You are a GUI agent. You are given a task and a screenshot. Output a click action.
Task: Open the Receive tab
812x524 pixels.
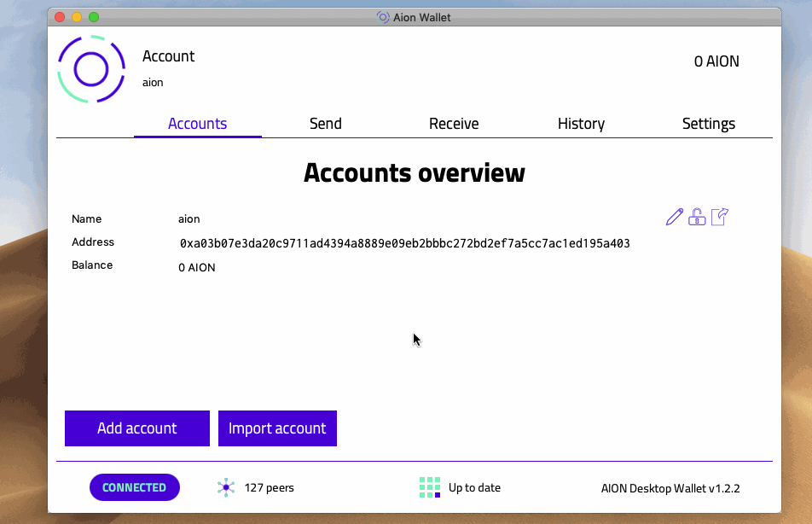454,124
